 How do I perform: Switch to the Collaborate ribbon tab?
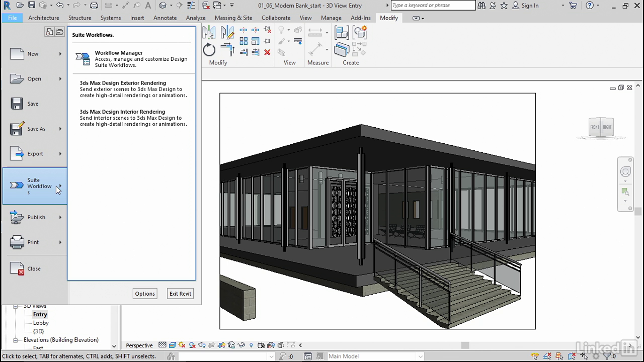click(x=276, y=18)
